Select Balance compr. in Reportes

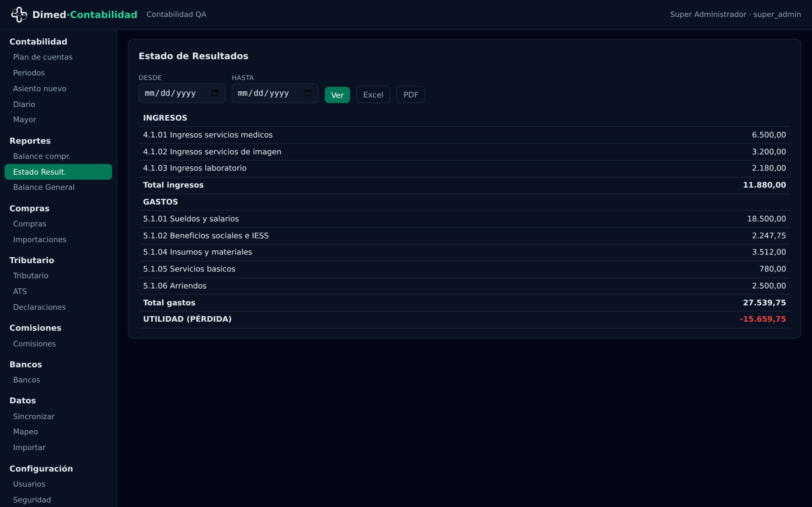tap(42, 156)
